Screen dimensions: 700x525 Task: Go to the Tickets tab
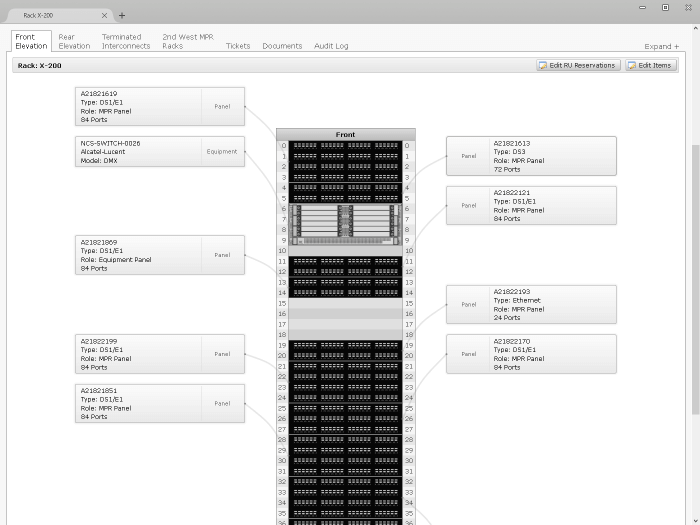(x=238, y=46)
